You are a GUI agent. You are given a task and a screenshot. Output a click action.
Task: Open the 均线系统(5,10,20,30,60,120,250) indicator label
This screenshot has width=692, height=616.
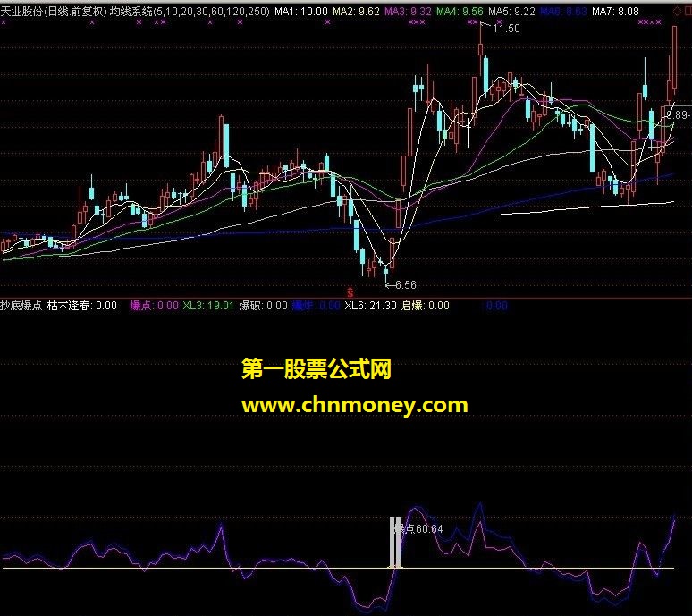pyautogui.click(x=190, y=11)
